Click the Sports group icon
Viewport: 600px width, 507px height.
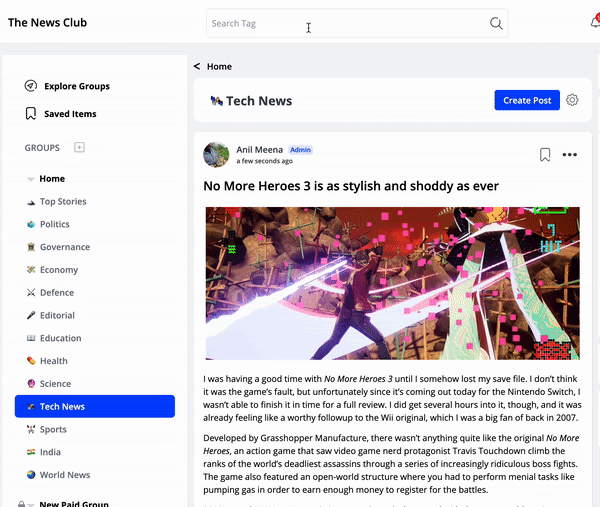point(31,429)
